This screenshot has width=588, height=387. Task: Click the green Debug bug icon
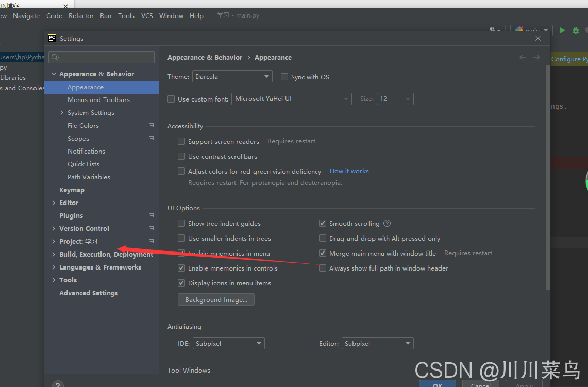click(x=575, y=30)
